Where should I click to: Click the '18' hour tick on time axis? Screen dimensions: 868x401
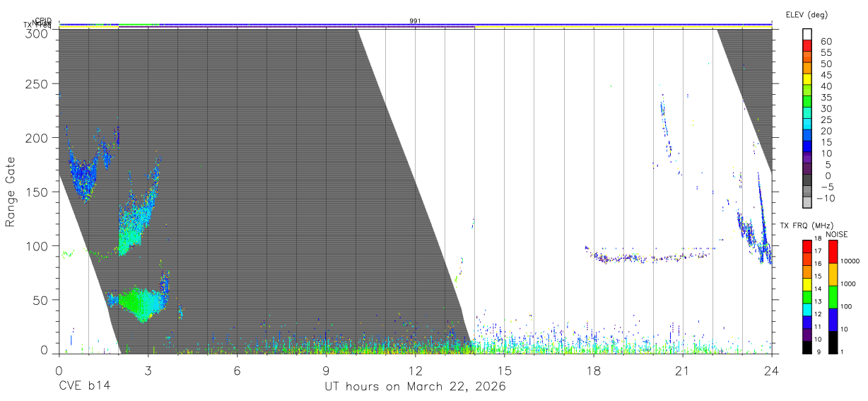point(593,370)
